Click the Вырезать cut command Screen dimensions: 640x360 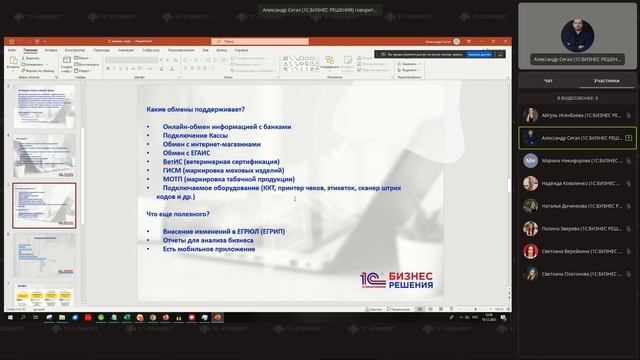31,58
